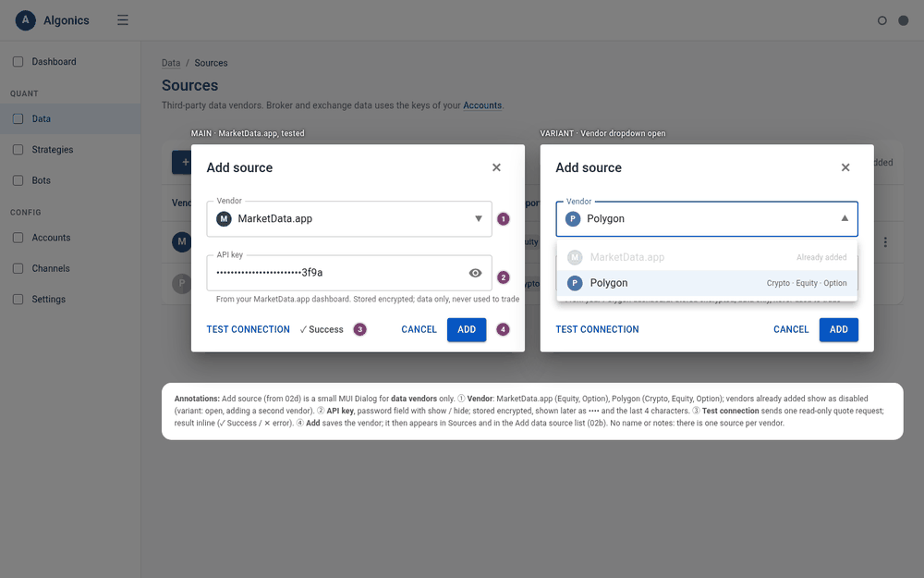Open Accounts in the sidebar
Screen dimensions: 924x578
pyautogui.click(x=51, y=237)
